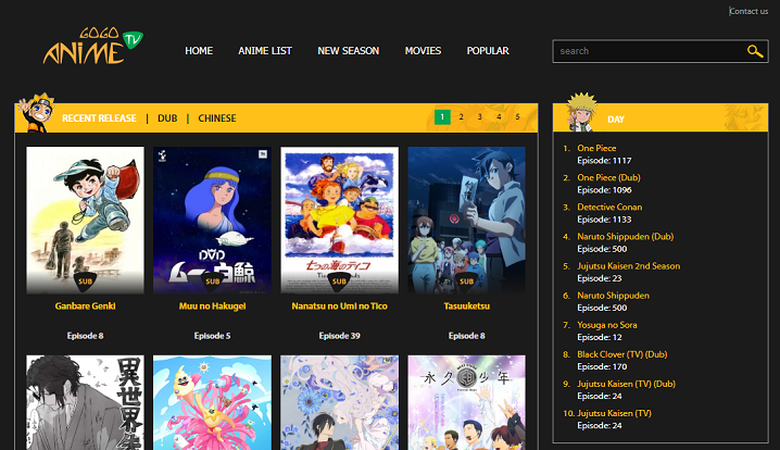Click the SUB badge on Nanatsu no Umi no Tico
This screenshot has width=780, height=450.
click(x=339, y=281)
